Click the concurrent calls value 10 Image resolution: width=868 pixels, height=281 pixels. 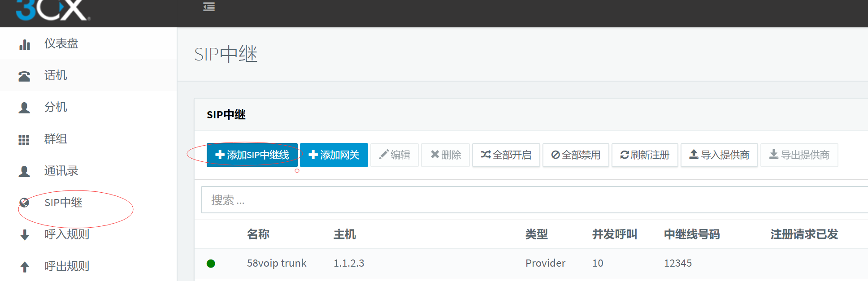click(x=598, y=263)
